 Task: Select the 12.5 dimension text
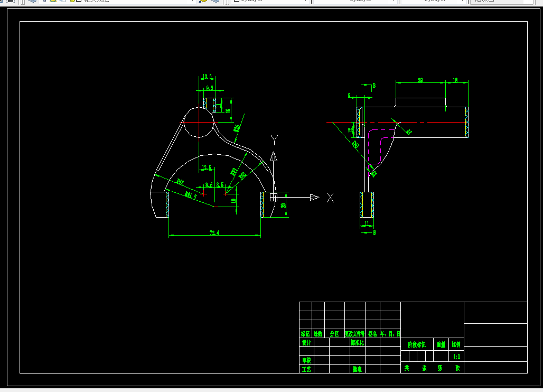pos(207,167)
